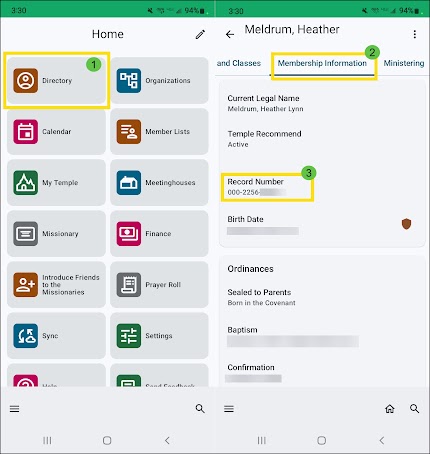Open the Directory tile
This screenshot has height=454, width=430.
56,80
